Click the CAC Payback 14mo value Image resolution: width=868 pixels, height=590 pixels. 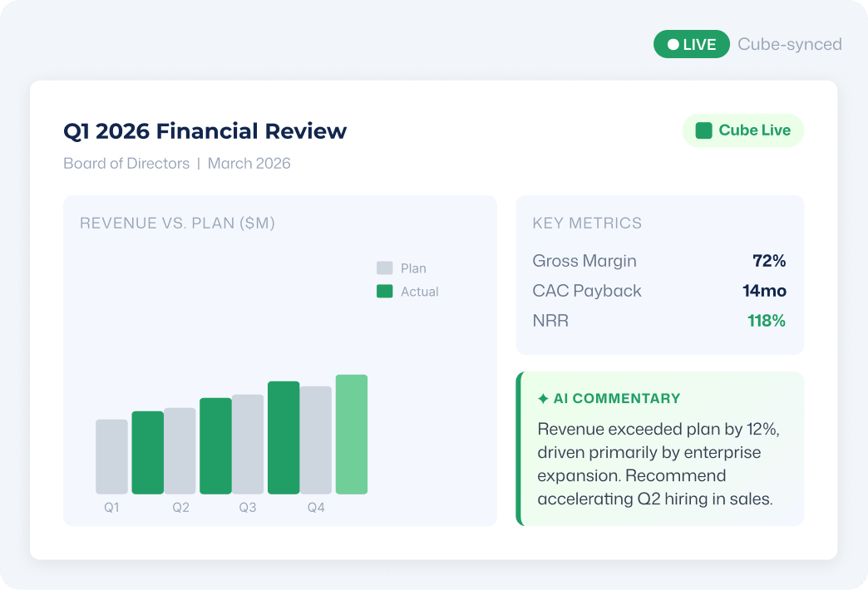tap(764, 291)
